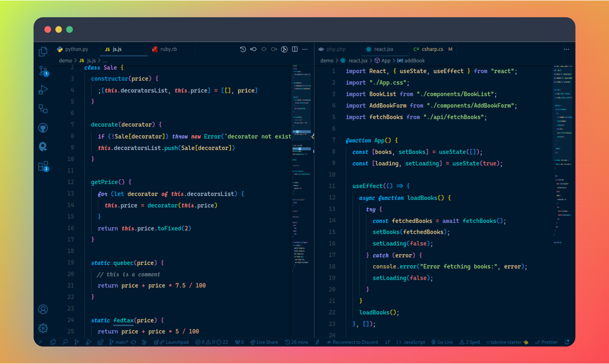Switch git branch main*
The height and width of the screenshot is (364, 609).
118,342
